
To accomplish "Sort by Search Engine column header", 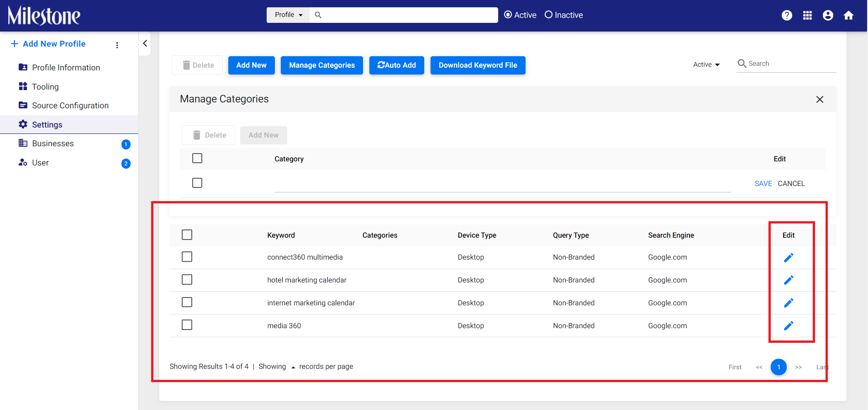I will 671,235.
